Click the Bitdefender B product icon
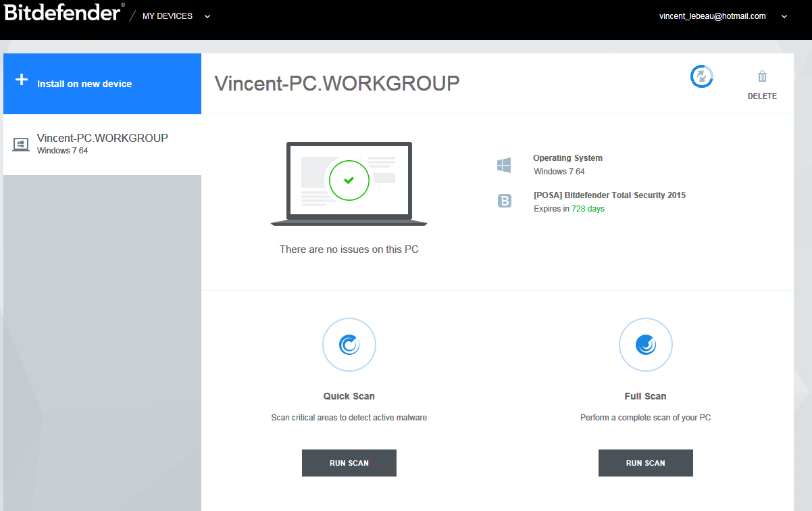Image resolution: width=812 pixels, height=511 pixels. click(504, 201)
